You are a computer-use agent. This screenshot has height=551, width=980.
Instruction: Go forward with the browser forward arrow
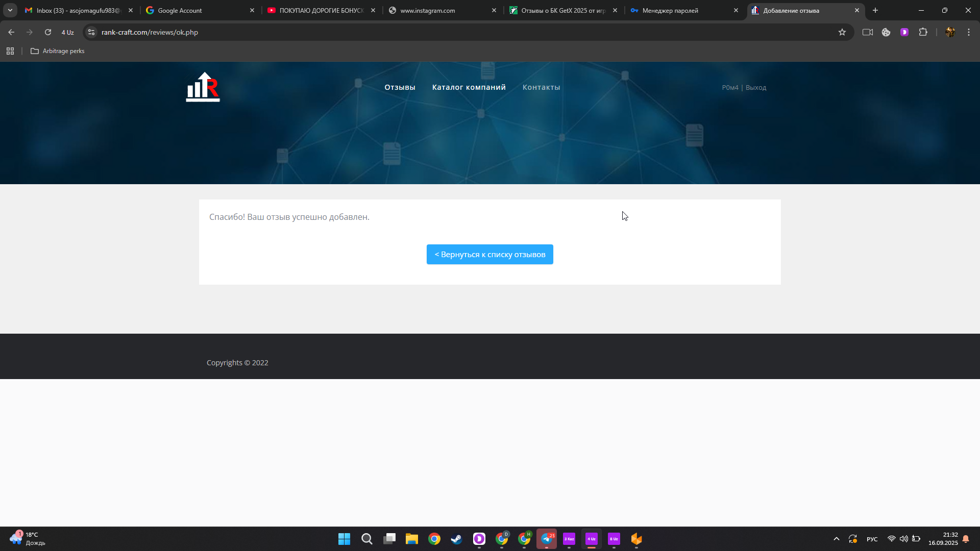pyautogui.click(x=30, y=32)
